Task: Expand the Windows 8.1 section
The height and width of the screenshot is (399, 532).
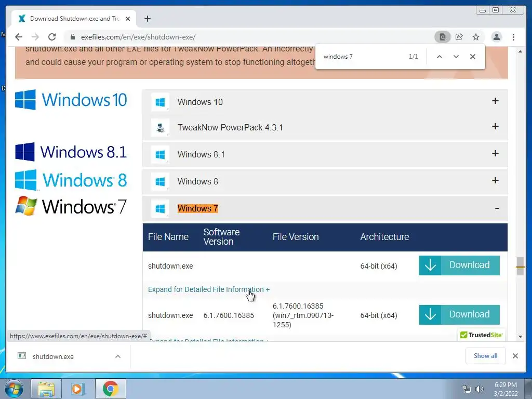Action: [495, 153]
